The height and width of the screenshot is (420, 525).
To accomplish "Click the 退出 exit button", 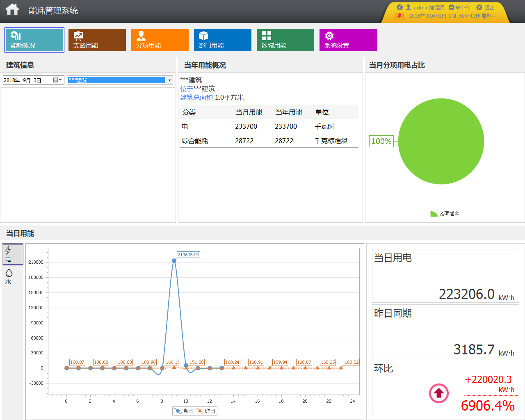I will [486, 7].
